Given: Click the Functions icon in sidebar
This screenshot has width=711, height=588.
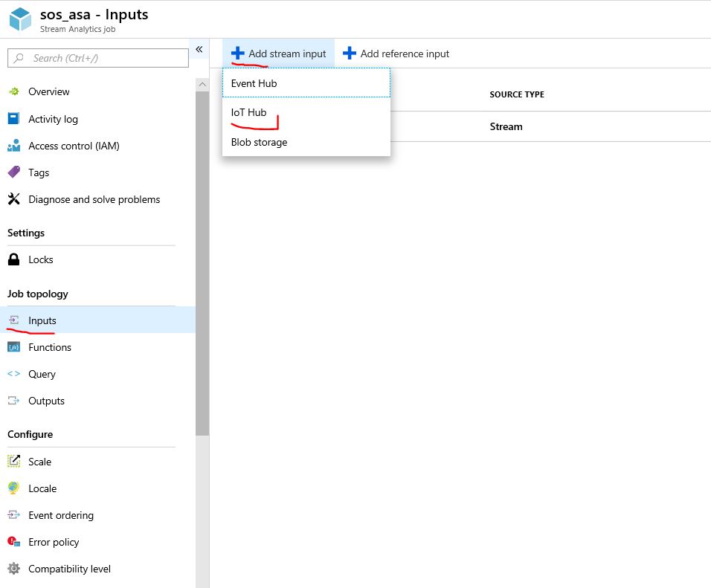Looking at the screenshot, I should (x=13, y=347).
